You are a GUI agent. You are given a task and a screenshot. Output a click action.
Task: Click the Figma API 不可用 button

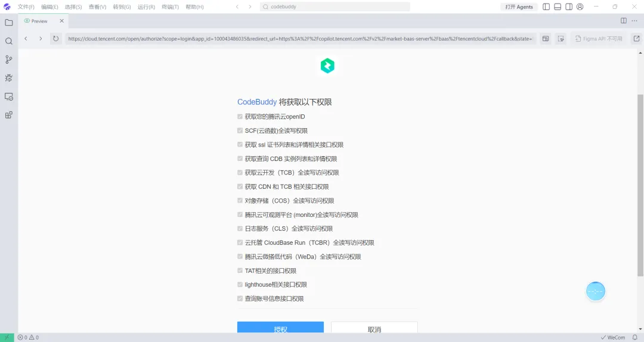coord(599,39)
